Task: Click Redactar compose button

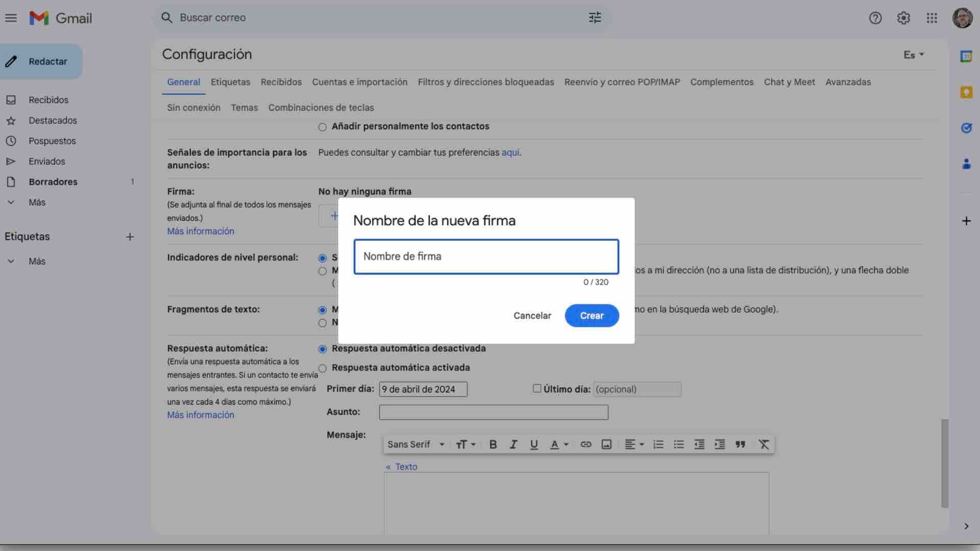Action: coord(41,61)
